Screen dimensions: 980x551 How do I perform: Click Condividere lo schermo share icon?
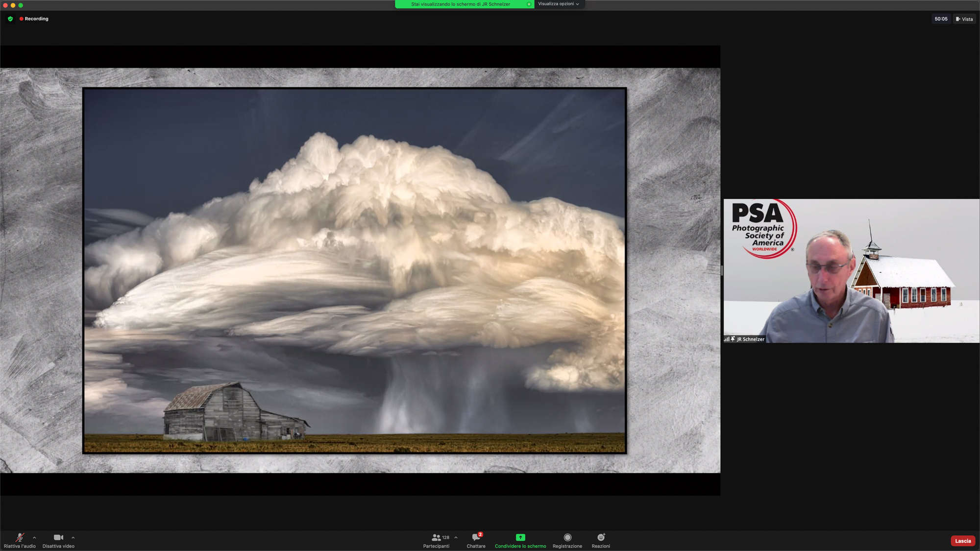point(520,537)
